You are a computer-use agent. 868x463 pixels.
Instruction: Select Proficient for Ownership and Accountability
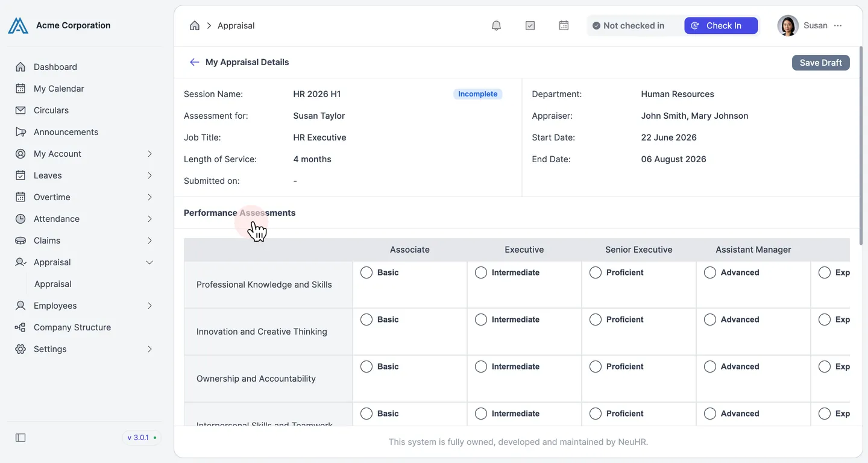pos(596,367)
